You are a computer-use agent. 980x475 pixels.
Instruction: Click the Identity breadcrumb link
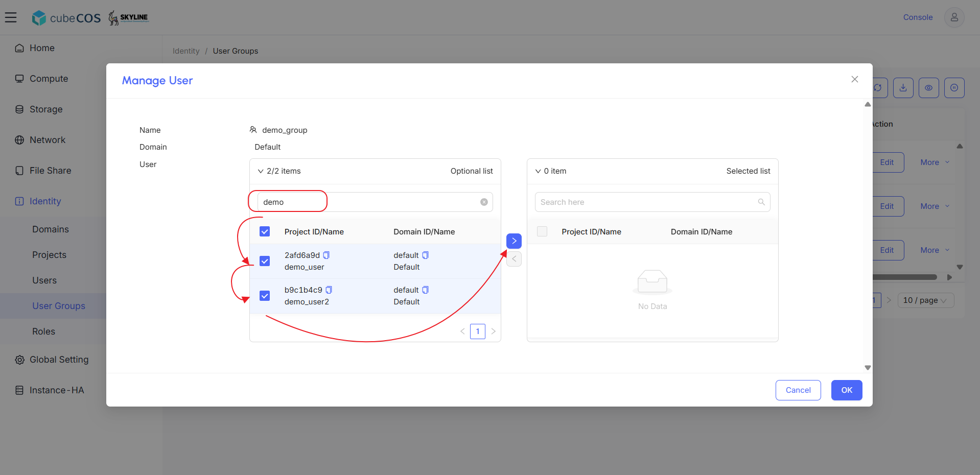186,51
